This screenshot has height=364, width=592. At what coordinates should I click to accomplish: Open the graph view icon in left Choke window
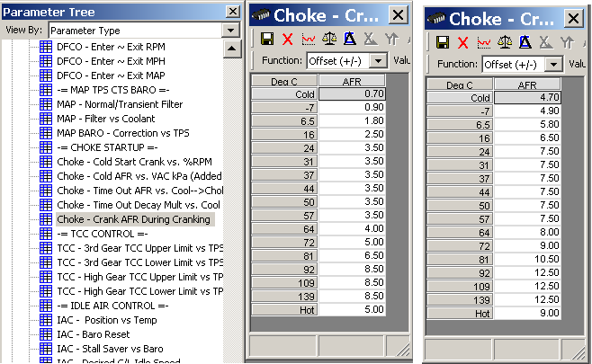pos(308,39)
